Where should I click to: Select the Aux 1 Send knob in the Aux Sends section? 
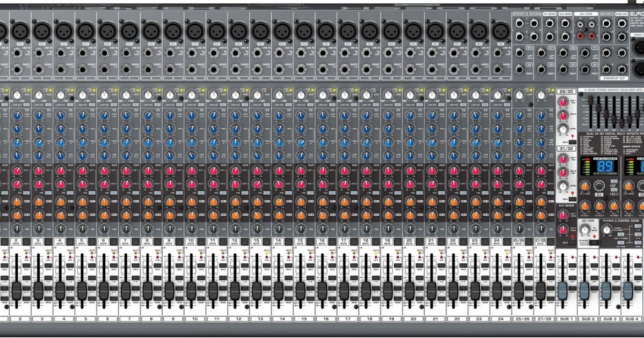(563, 215)
